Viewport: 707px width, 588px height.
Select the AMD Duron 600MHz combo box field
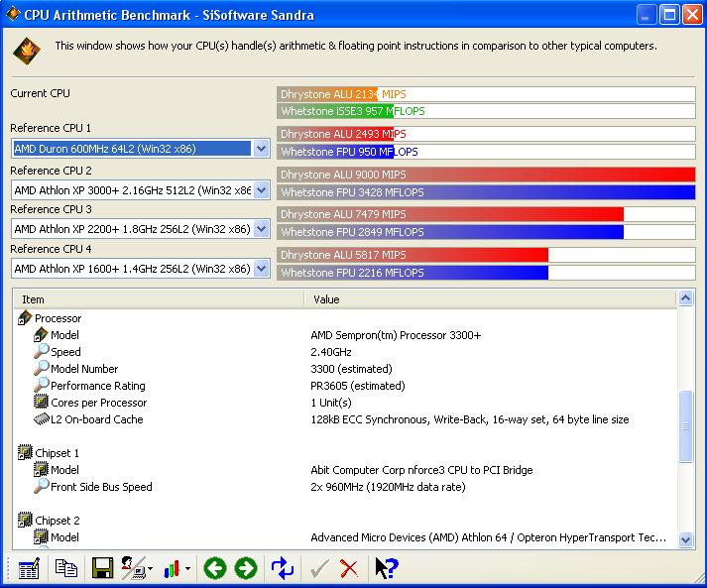coord(141,149)
